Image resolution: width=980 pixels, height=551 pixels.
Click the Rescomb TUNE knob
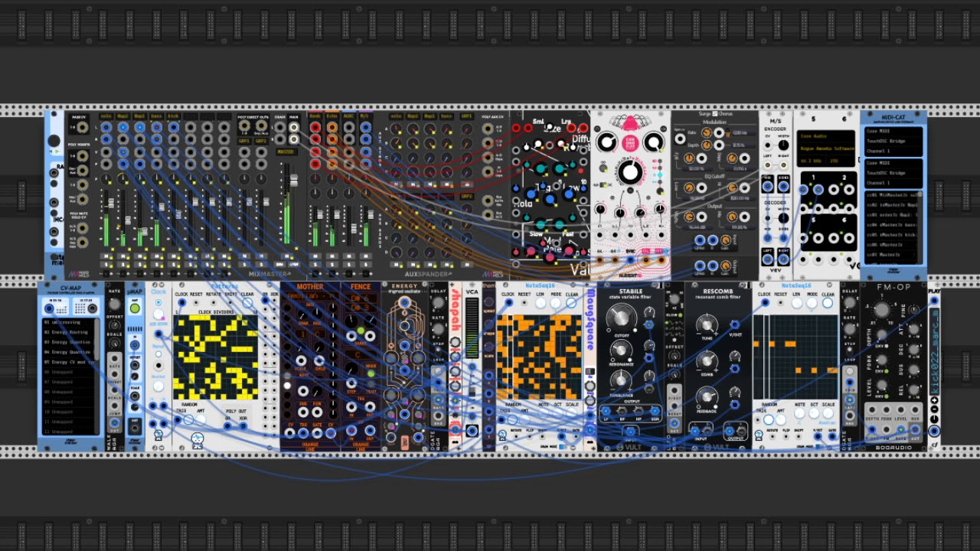(707, 324)
